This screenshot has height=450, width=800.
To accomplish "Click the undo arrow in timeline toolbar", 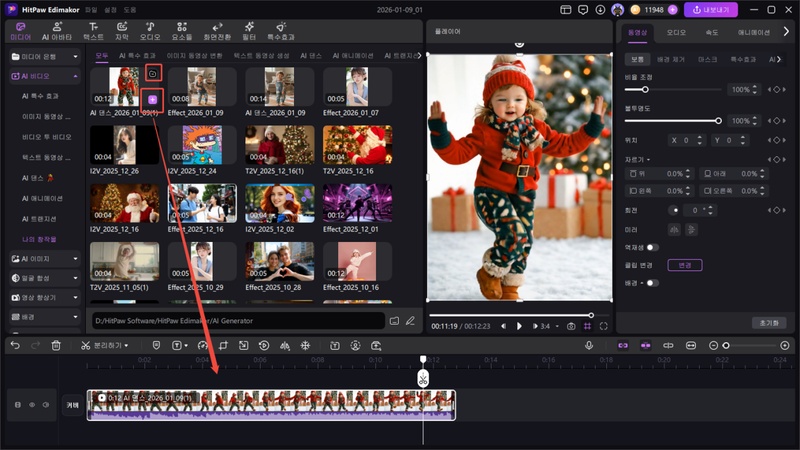I will point(14,345).
